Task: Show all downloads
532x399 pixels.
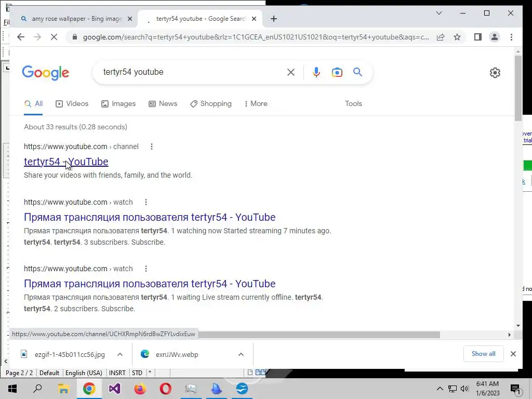Action: (484, 353)
